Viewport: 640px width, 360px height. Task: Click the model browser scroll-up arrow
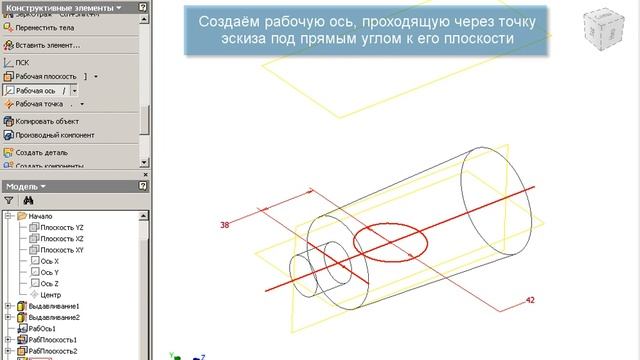pyautogui.click(x=144, y=216)
